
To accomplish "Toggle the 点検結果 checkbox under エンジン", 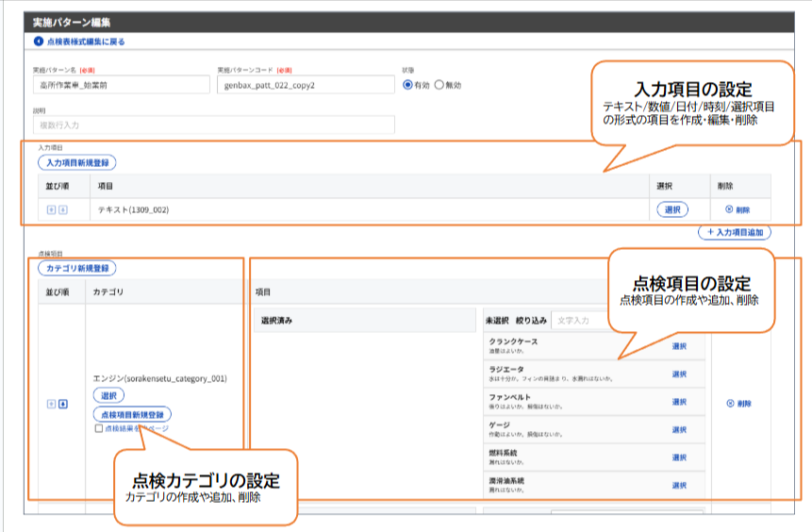I will coord(99,428).
